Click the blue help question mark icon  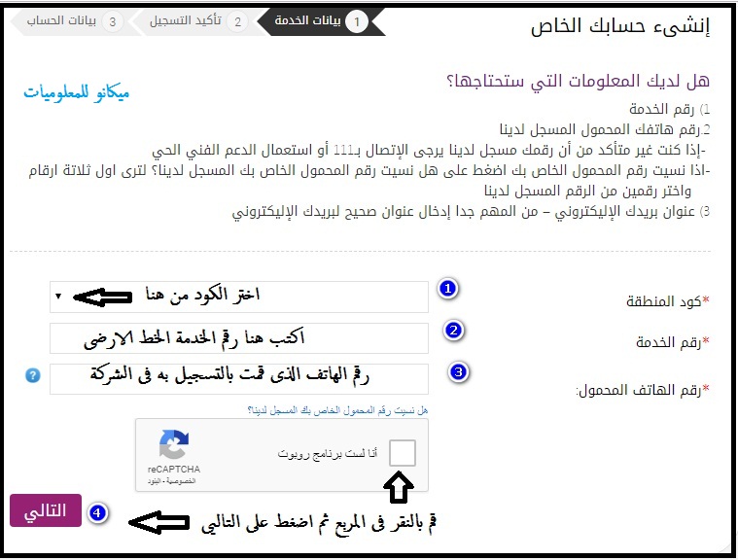[x=32, y=375]
